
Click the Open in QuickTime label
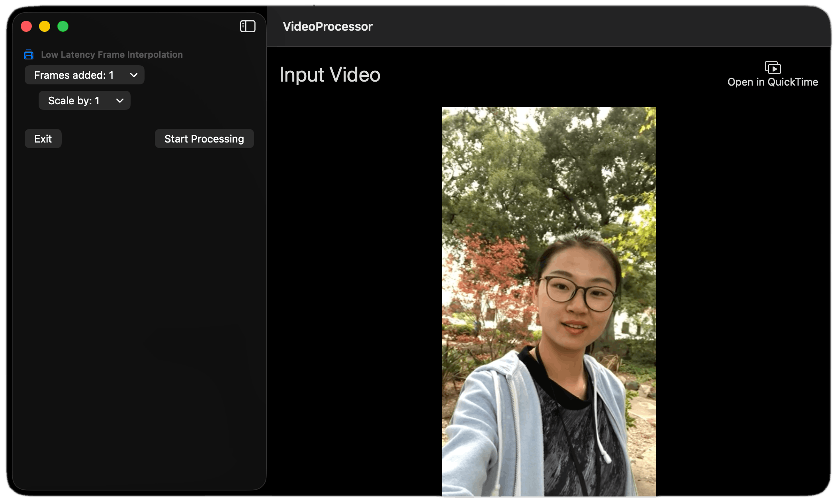tap(772, 82)
